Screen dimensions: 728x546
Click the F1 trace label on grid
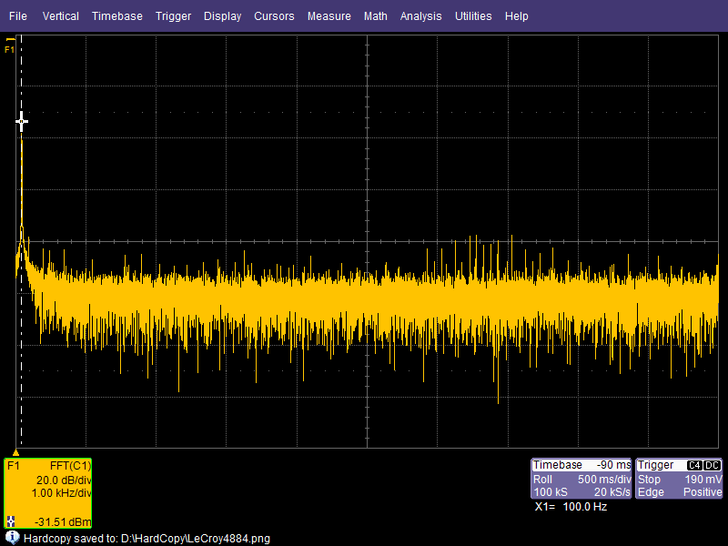(10, 49)
